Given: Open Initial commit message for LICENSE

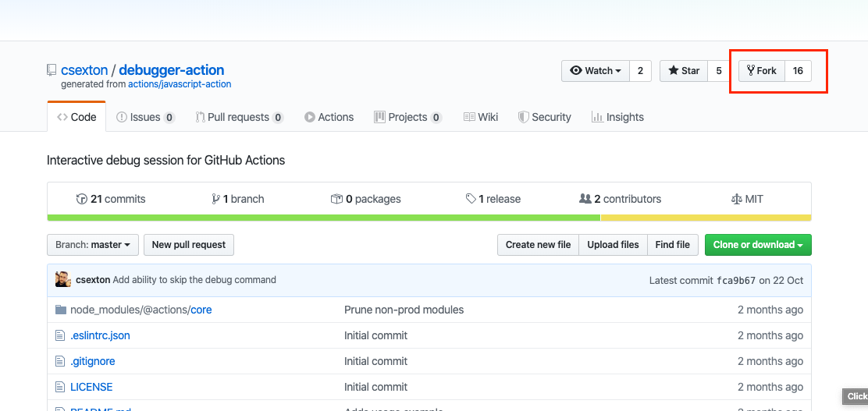Looking at the screenshot, I should coord(376,388).
